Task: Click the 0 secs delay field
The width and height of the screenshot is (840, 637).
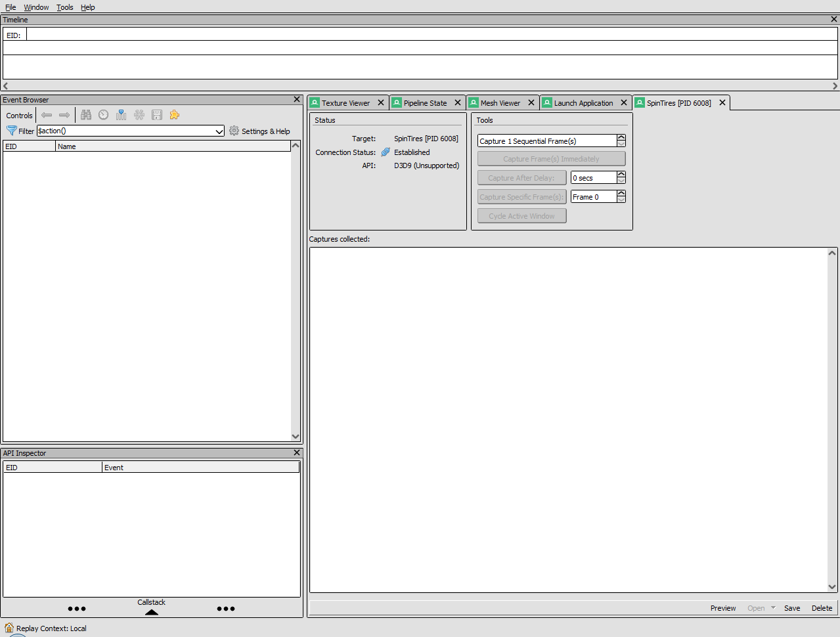Action: pos(594,177)
